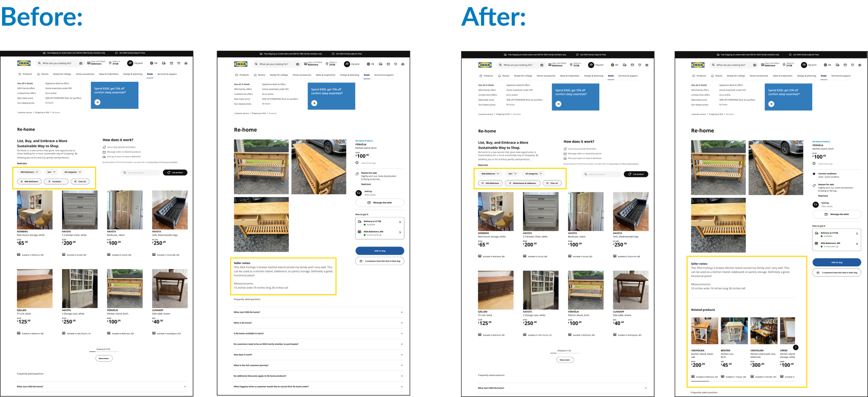Open Sort dropdown on After listing page
Viewport: 868px width, 397px height.
click(x=512, y=174)
